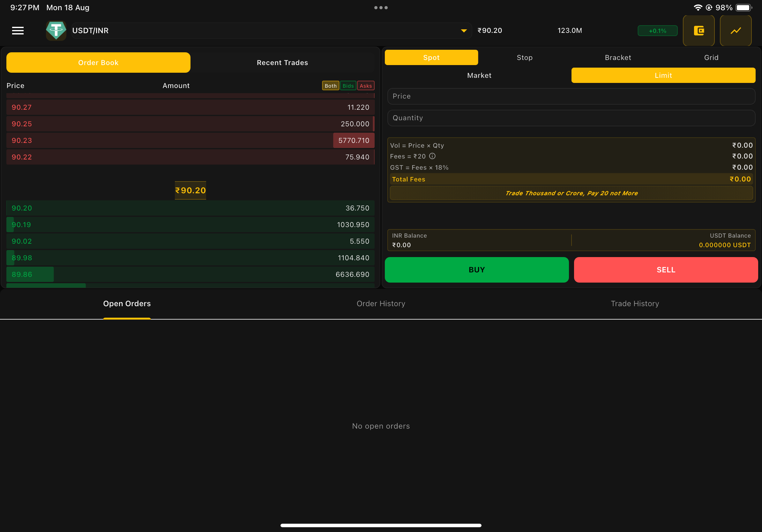Tap the battery status indicator
Image resolution: width=762 pixels, height=532 pixels.
(743, 8)
